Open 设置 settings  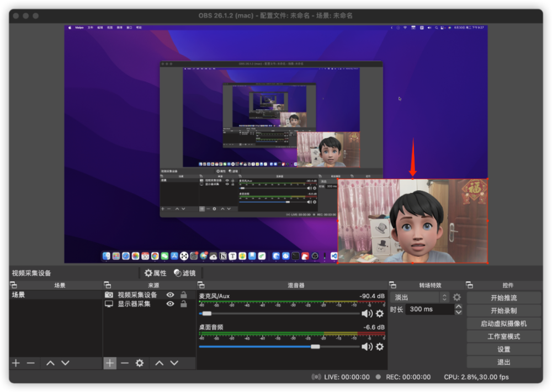coord(504,350)
